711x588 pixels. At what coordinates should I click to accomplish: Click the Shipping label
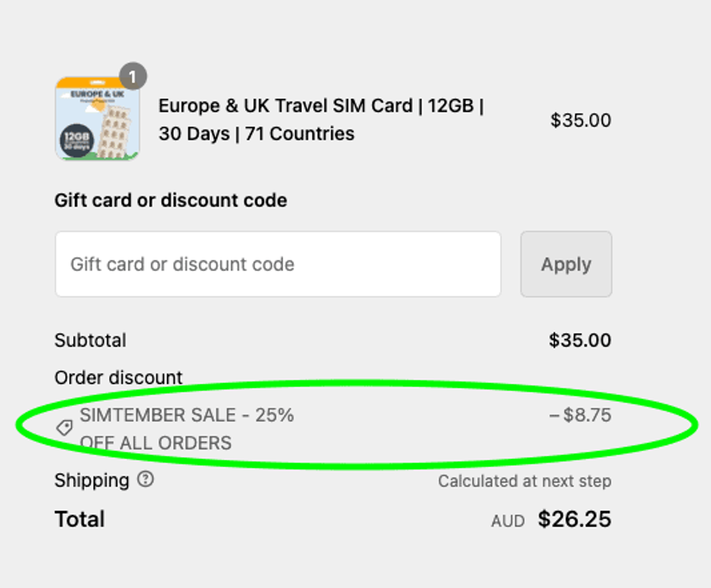pos(92,480)
